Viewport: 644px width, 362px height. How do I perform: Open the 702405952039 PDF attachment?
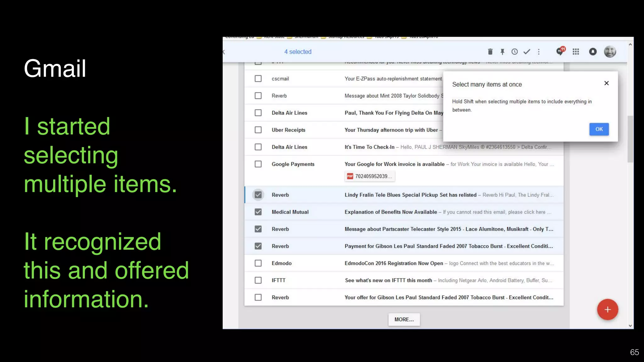pyautogui.click(x=370, y=176)
